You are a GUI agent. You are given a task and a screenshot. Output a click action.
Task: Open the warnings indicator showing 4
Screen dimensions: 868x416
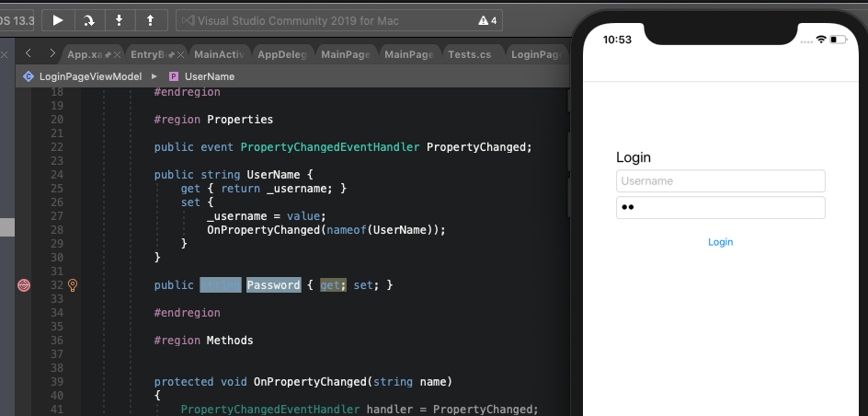[x=487, y=21]
